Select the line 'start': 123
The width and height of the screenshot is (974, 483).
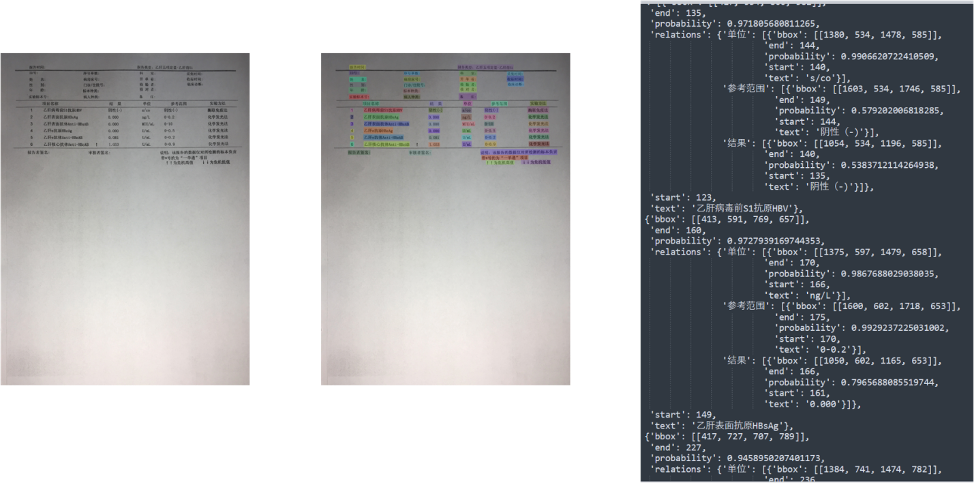coord(682,197)
